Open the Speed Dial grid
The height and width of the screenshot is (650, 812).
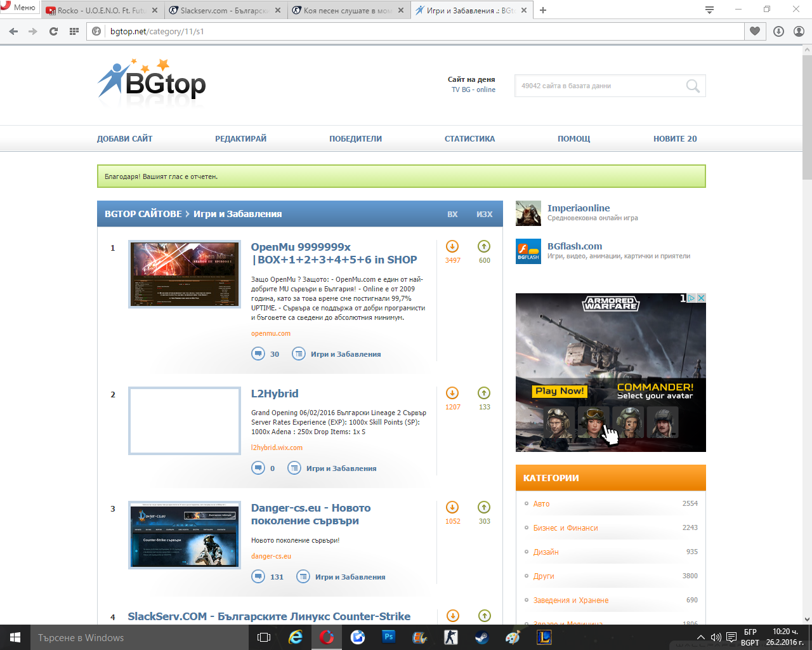point(74,31)
